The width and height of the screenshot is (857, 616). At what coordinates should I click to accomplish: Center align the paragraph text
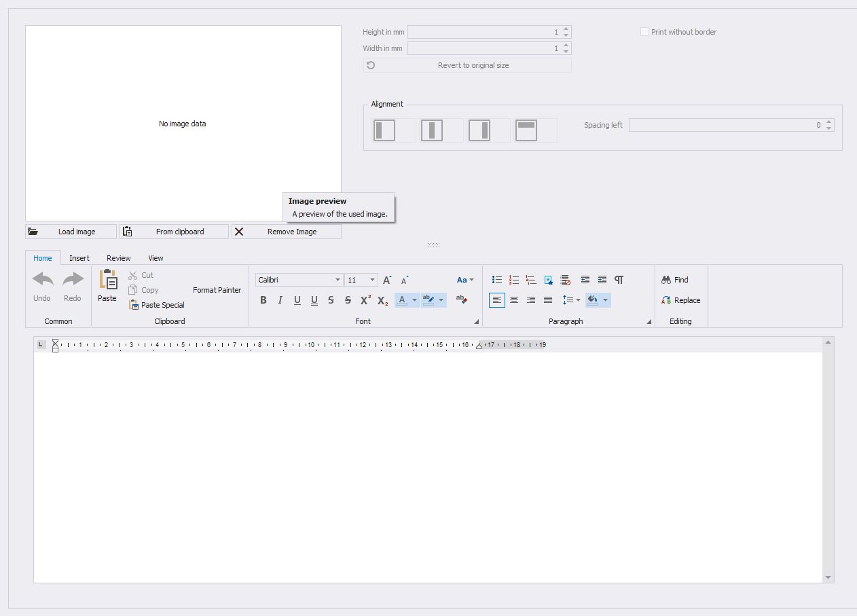(x=514, y=300)
